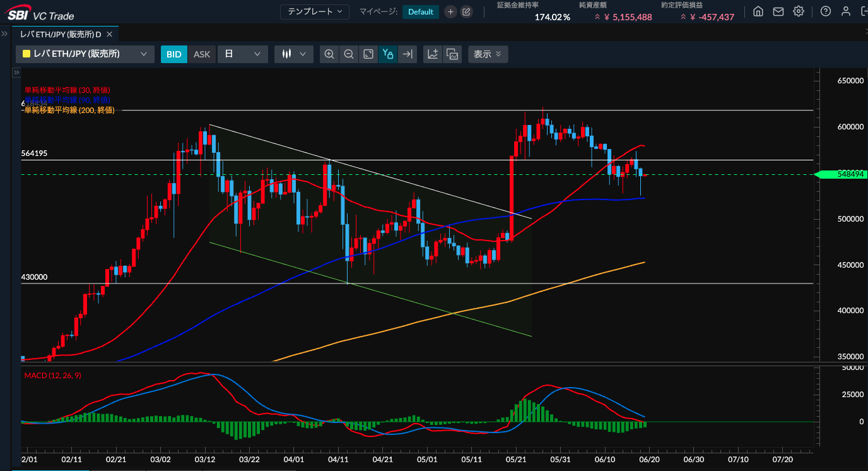Switch chart price to ASK
Viewport: 868px width, 471px height.
click(202, 54)
